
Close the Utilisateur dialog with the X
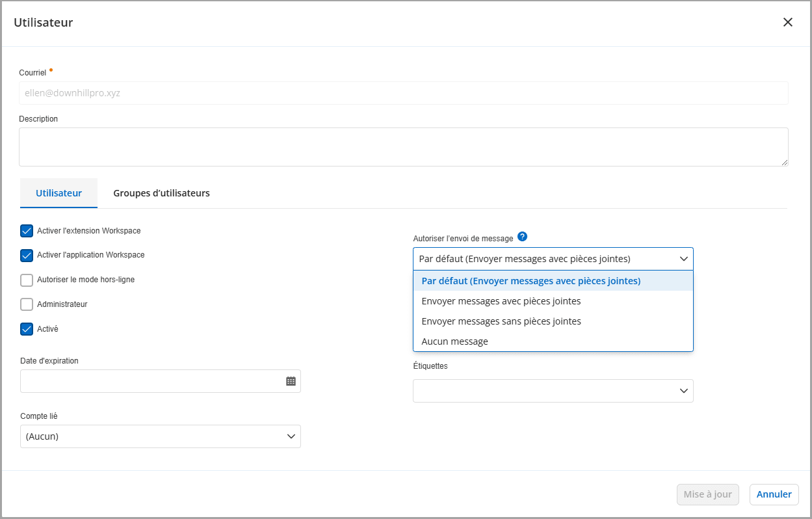[x=787, y=22]
